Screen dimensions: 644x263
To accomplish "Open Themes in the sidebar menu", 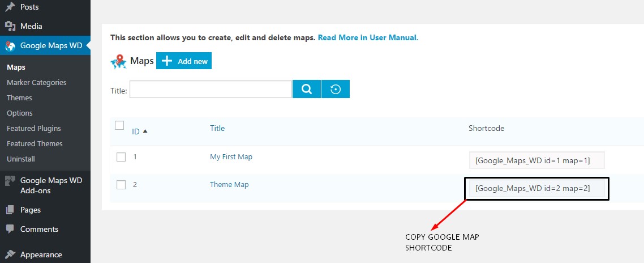I will click(19, 97).
